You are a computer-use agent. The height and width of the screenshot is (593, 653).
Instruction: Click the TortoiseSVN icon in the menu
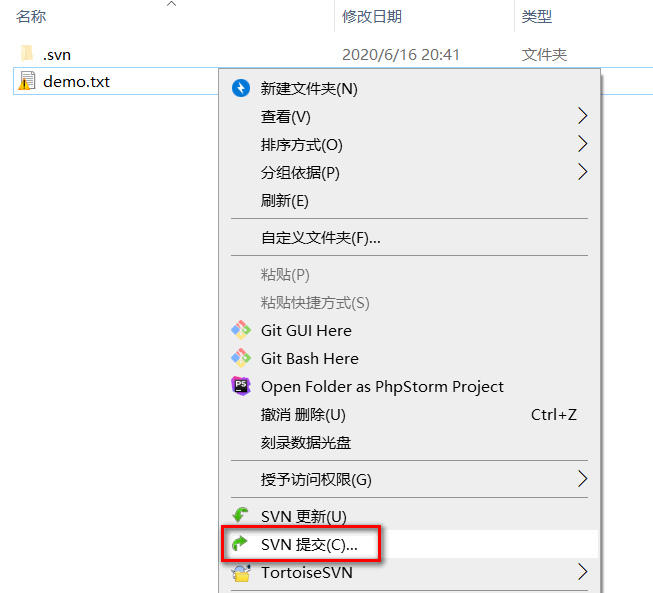click(241, 573)
